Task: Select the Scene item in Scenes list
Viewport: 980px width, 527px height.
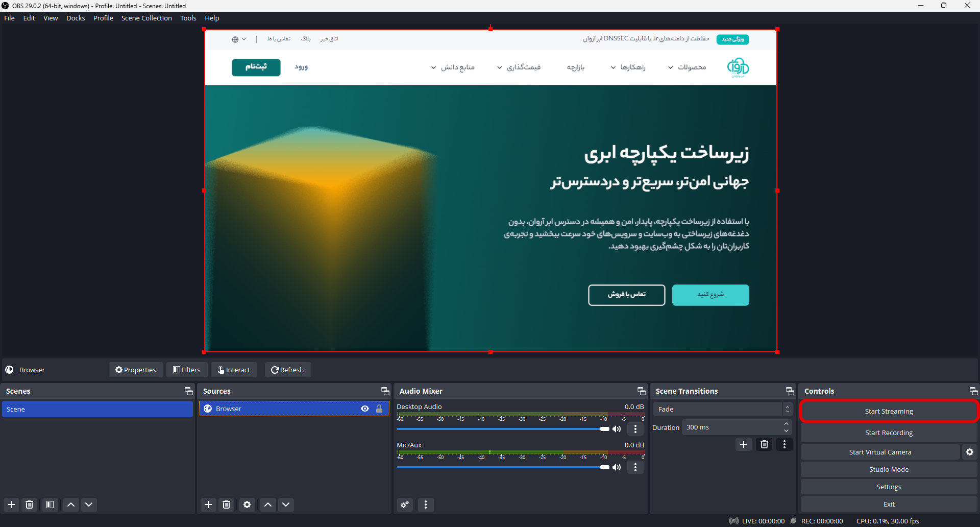Action: (97, 409)
